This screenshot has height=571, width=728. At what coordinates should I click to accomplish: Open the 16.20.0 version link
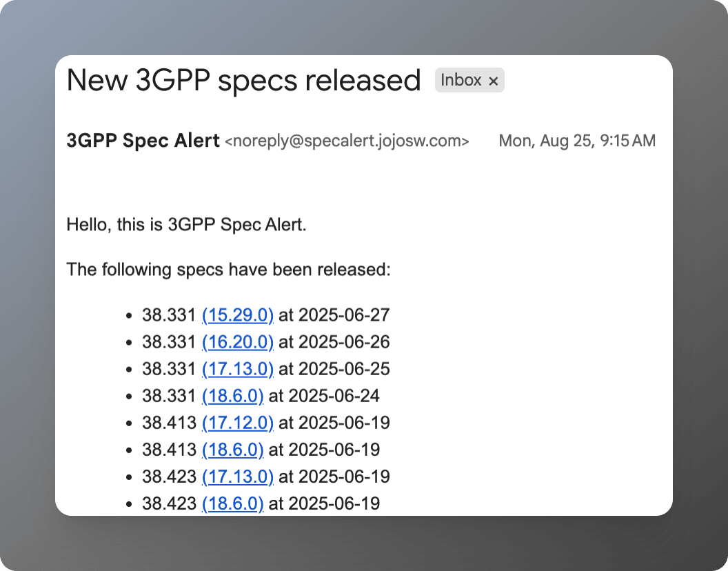point(238,342)
